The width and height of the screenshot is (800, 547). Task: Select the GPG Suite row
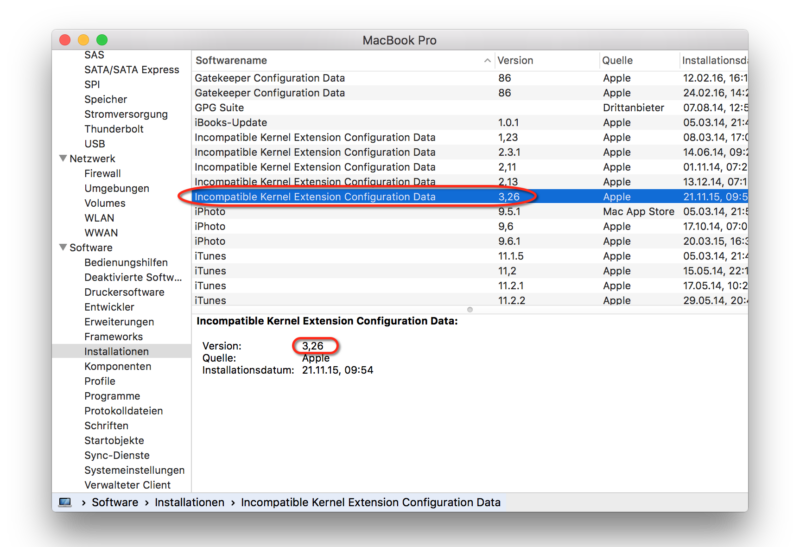(470, 107)
